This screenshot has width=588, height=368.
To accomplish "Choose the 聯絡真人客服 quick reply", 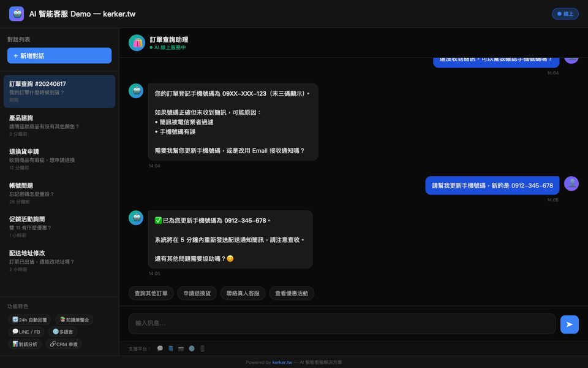I will click(243, 293).
